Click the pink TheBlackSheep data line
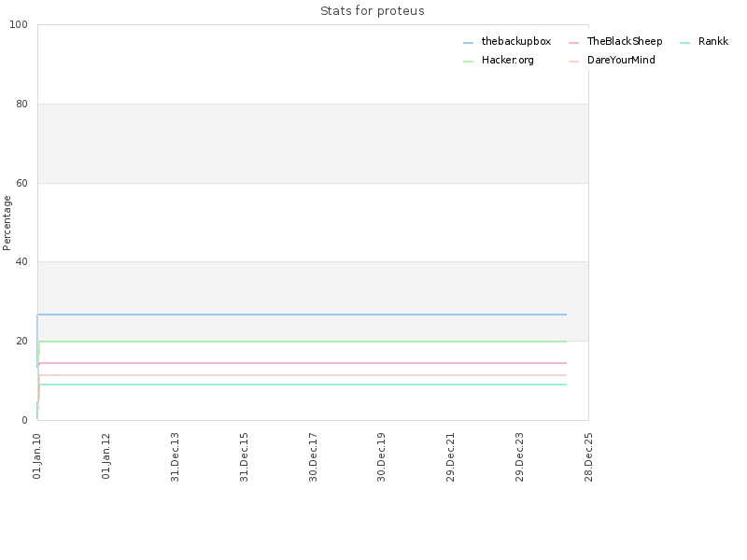 coord(302,363)
